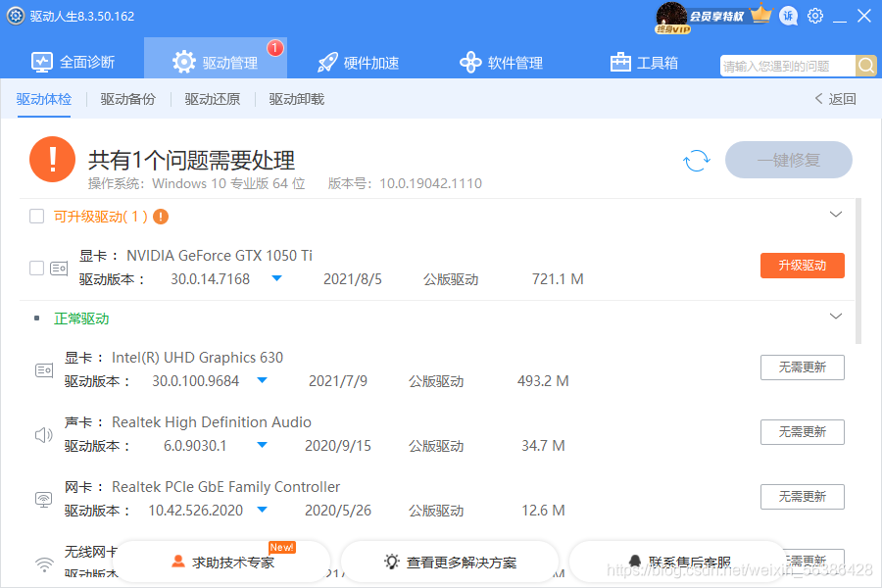
Task: Click the Realtek network card icon
Action: 44,499
